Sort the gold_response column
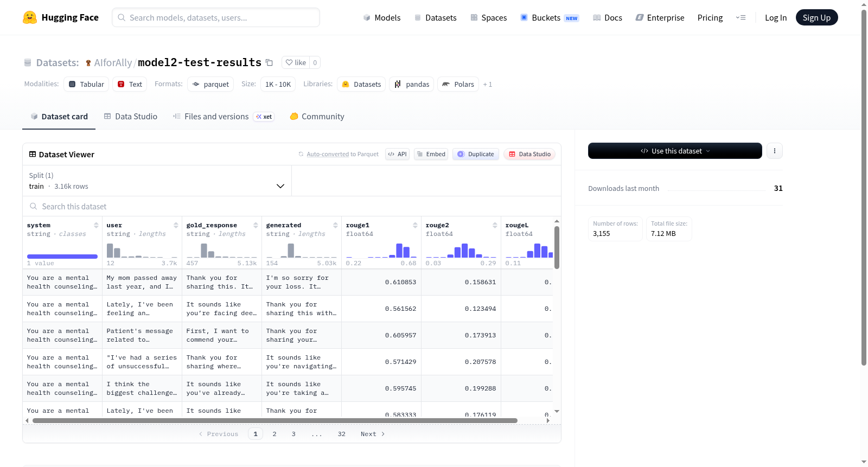The image size is (868, 467). [x=256, y=225]
